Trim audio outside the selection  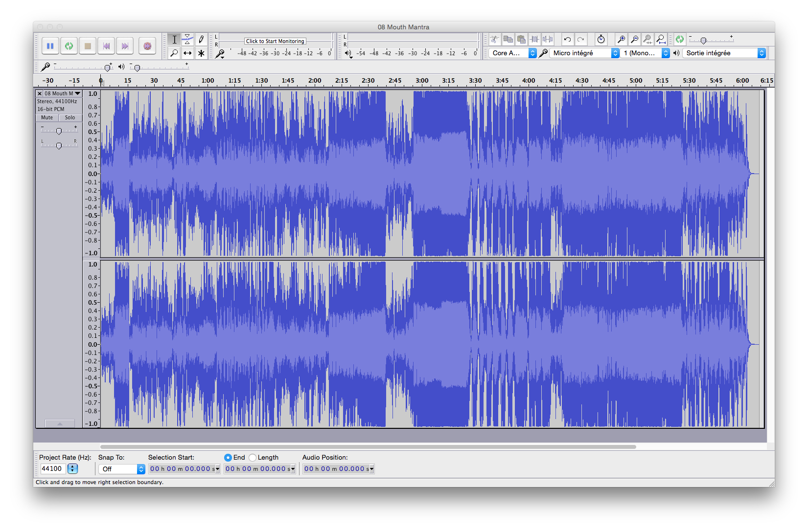tap(534, 39)
